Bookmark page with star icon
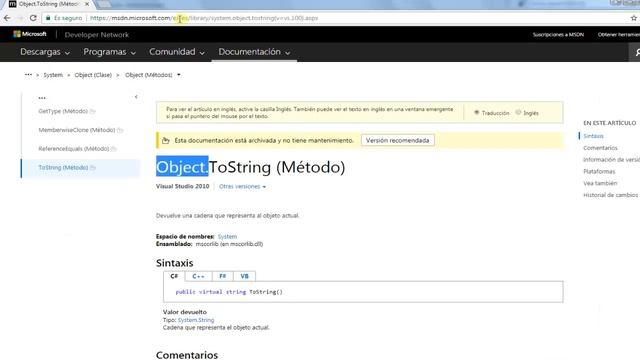The height and width of the screenshot is (360, 640). [x=633, y=18]
